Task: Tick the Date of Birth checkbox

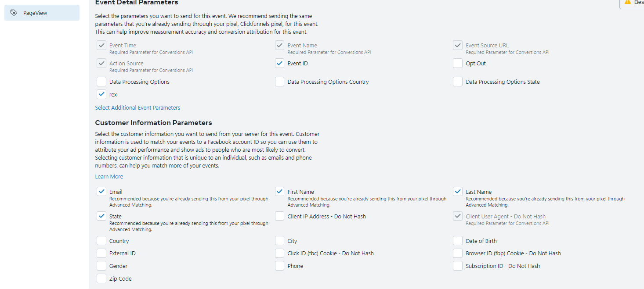Action: (x=458, y=241)
